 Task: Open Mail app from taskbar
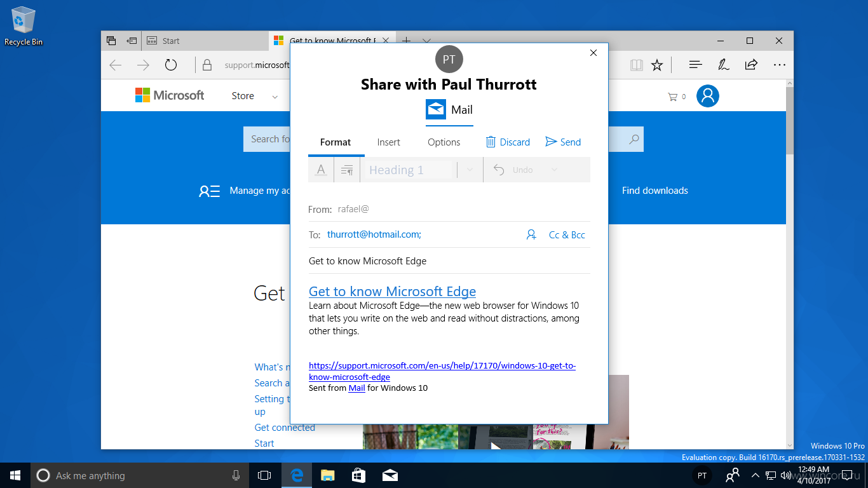(x=390, y=475)
